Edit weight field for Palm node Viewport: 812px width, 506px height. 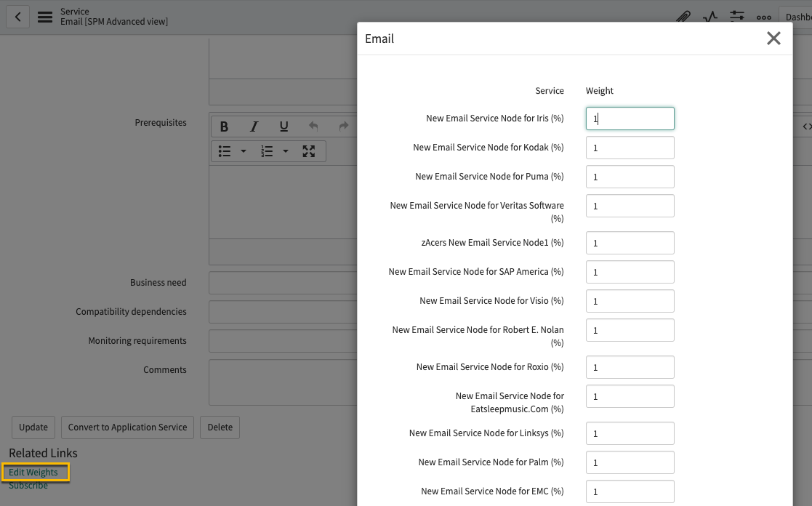click(x=630, y=462)
